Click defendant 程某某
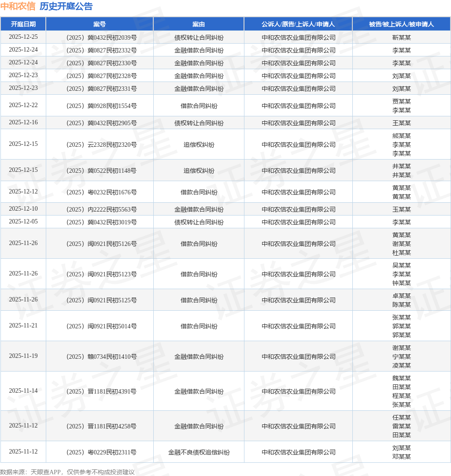 (402, 396)
